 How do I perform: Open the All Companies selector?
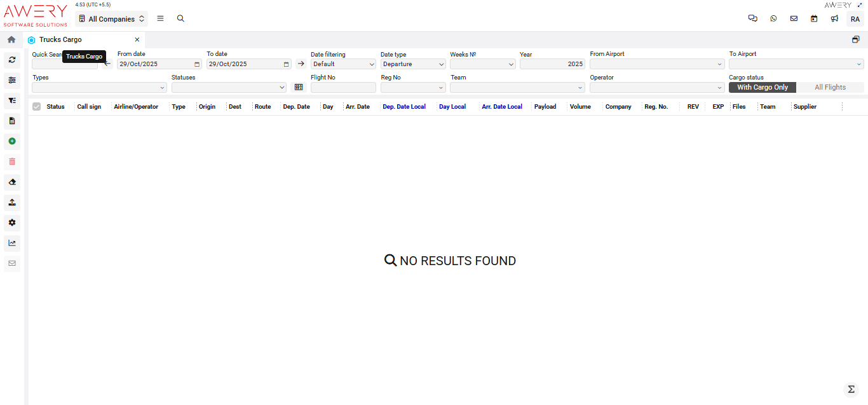pyautogui.click(x=111, y=19)
